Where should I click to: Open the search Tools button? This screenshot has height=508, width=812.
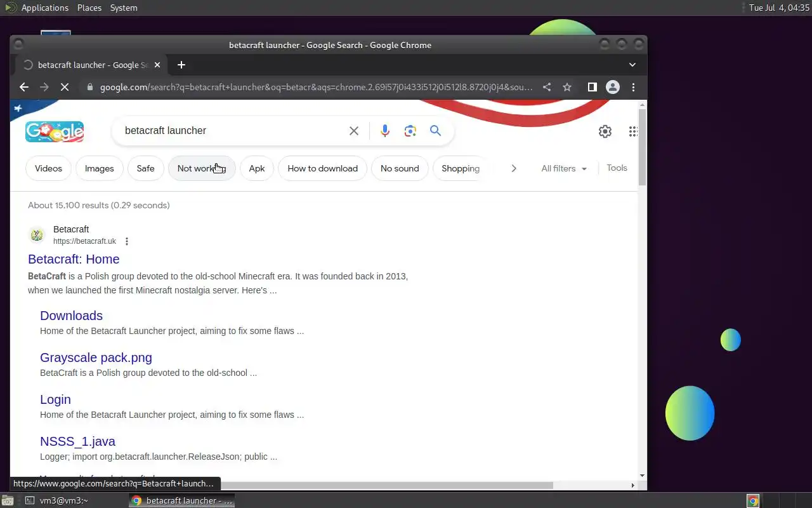tap(617, 168)
